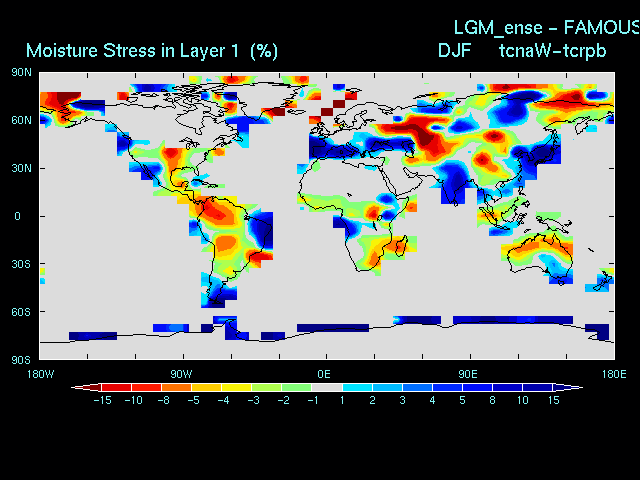This screenshot has height=480, width=640.
Task: Choose the cyan swatch between 1 and 2
Action: pos(356,386)
